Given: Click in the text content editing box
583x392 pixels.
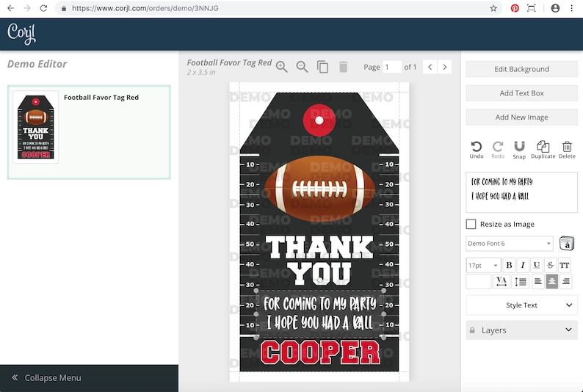Looking at the screenshot, I should [521, 192].
